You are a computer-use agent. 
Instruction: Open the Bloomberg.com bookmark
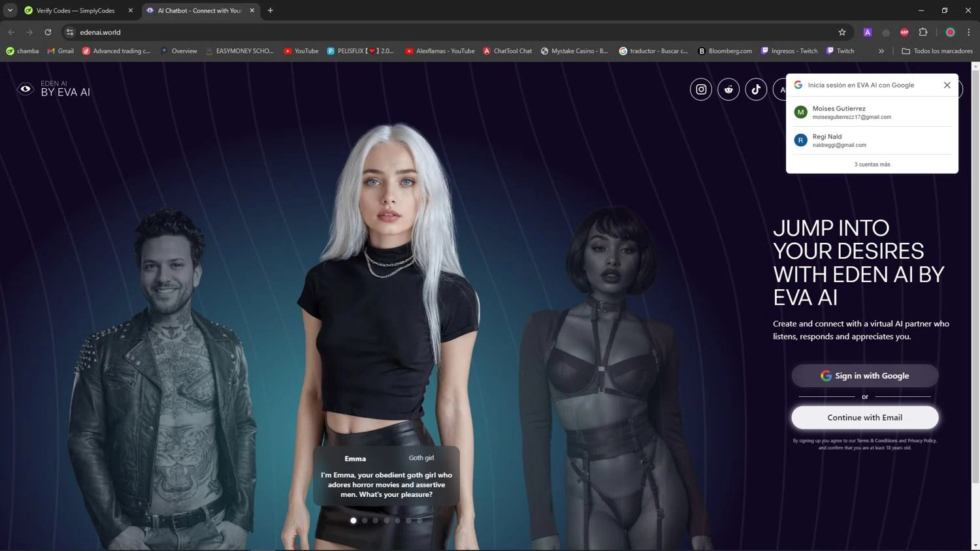tap(725, 51)
